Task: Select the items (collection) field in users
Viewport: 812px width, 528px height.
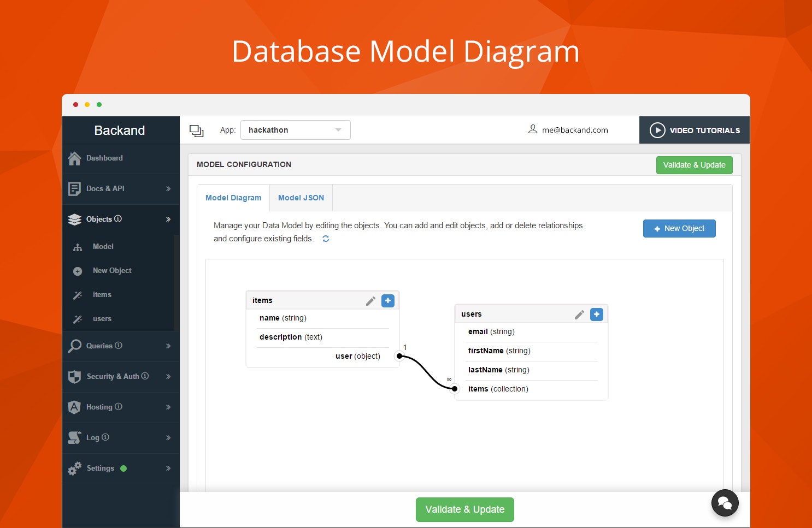Action: pyautogui.click(x=498, y=389)
